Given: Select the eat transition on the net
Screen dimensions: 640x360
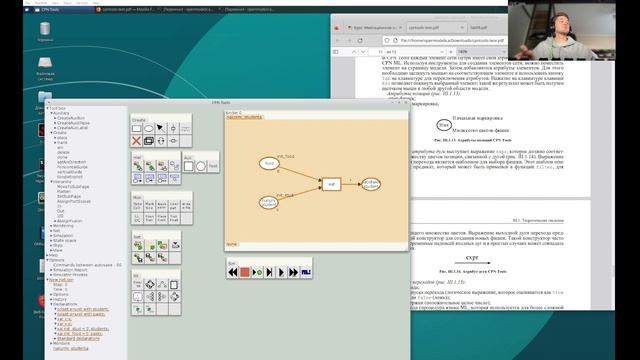Looking at the screenshot, I should (331, 184).
